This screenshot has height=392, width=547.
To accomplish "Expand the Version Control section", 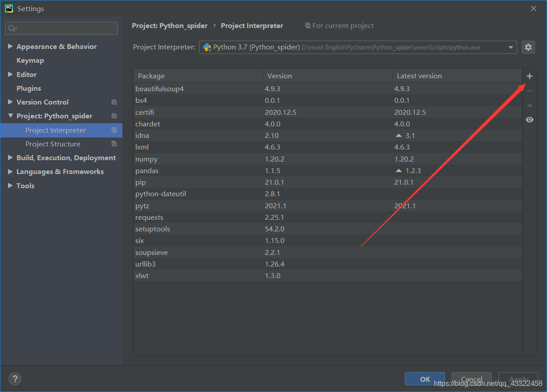I will pyautogui.click(x=11, y=102).
